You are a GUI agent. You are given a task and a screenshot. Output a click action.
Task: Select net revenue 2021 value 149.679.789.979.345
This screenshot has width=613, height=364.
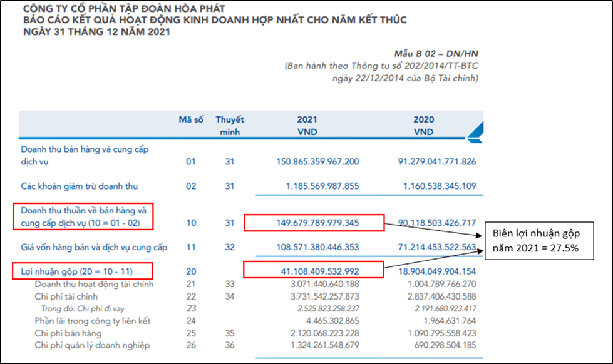[x=317, y=223]
